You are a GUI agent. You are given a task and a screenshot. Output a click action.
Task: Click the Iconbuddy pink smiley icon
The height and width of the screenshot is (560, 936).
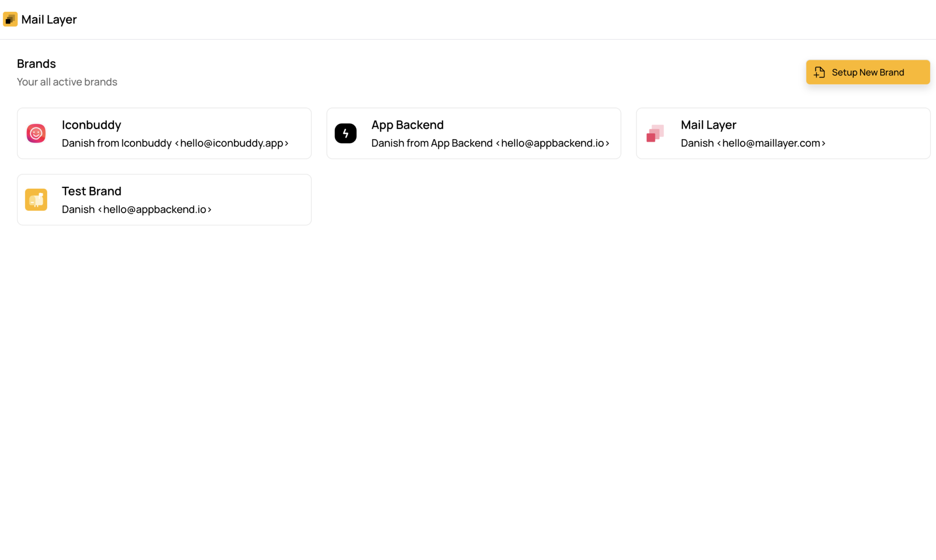pos(36,133)
